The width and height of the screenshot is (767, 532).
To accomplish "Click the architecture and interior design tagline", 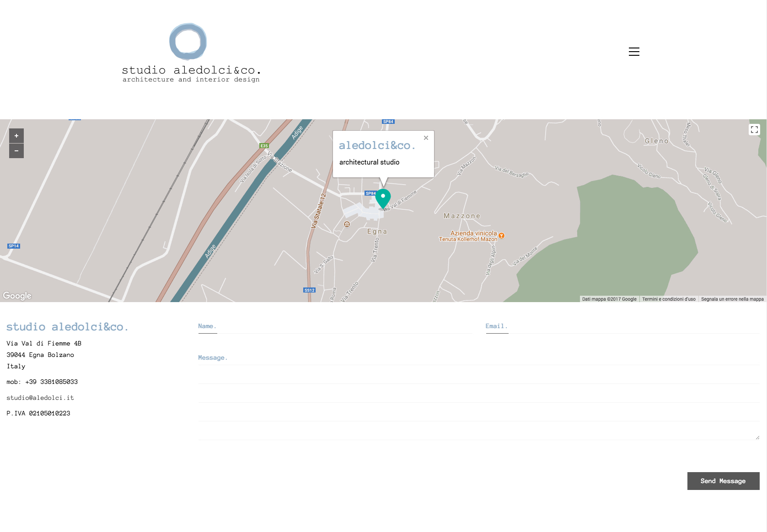I will (x=191, y=80).
